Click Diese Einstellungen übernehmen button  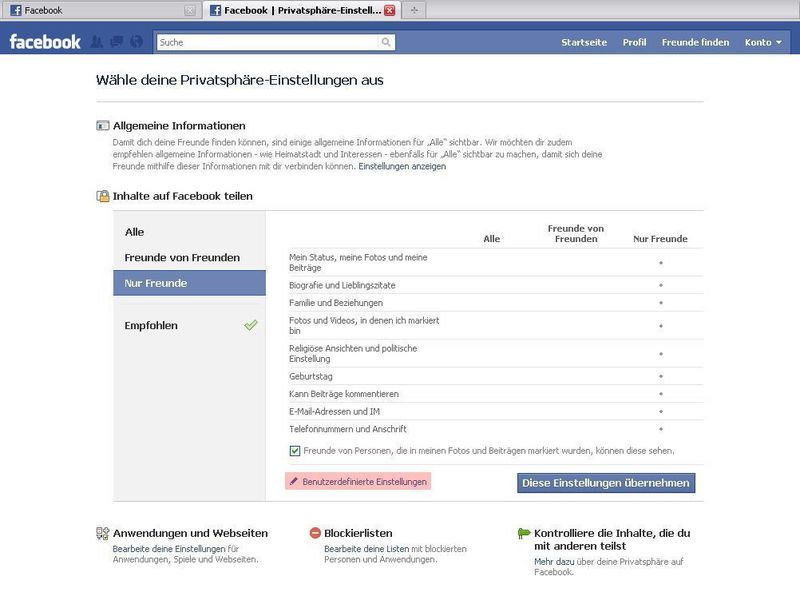pyautogui.click(x=606, y=483)
